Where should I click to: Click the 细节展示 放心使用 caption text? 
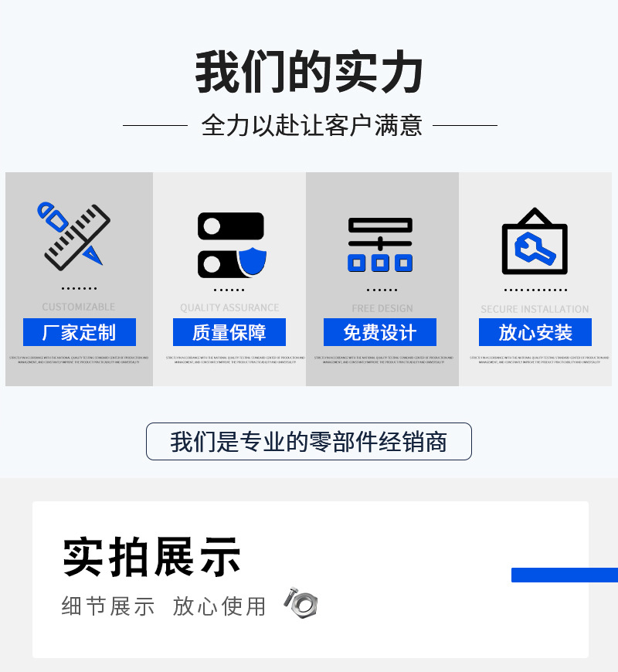pos(164,606)
